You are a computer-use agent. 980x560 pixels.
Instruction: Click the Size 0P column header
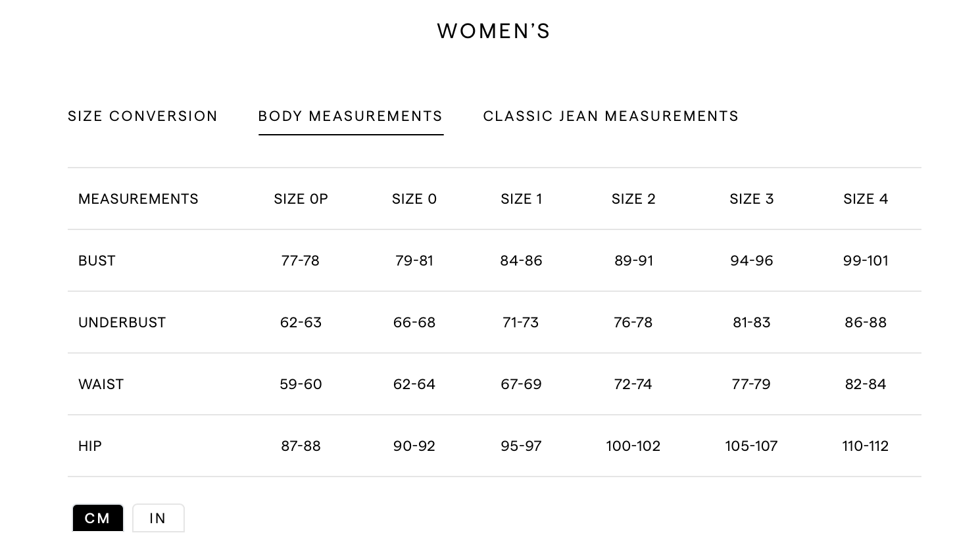coord(301,199)
